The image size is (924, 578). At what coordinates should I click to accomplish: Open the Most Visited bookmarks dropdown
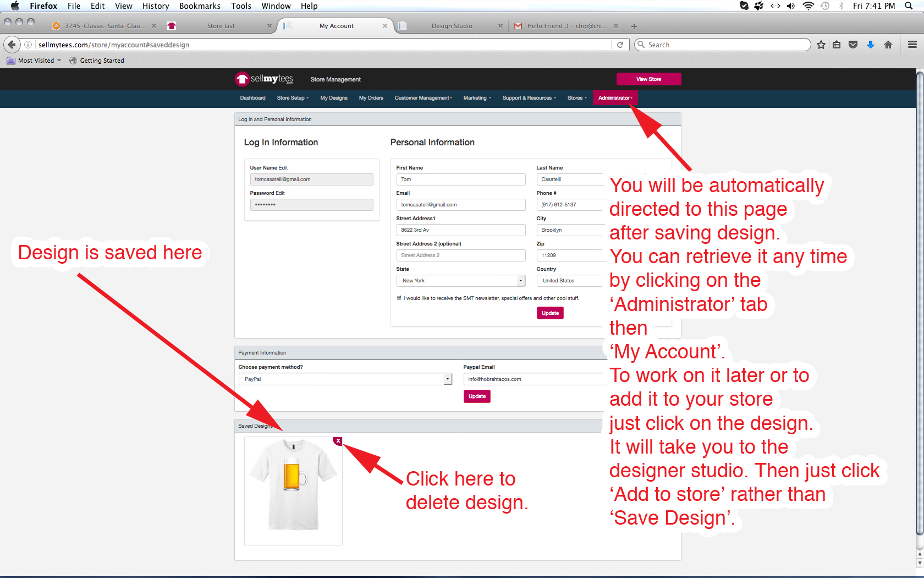coord(34,61)
